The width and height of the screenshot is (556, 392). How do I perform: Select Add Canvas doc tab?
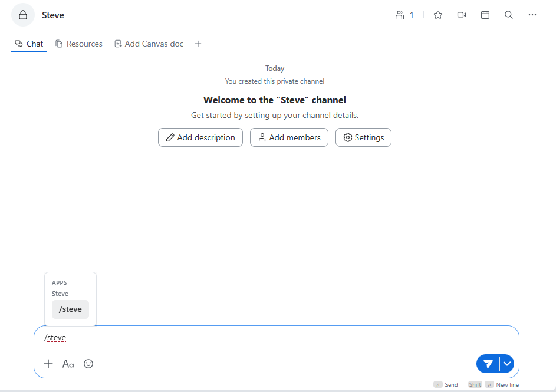pos(149,44)
